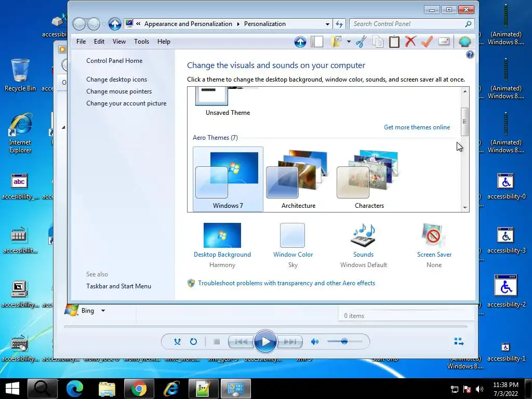Screen dimensions: 532x399
Task: Click the Personalization breadcrumb in address bar
Action: (x=264, y=24)
